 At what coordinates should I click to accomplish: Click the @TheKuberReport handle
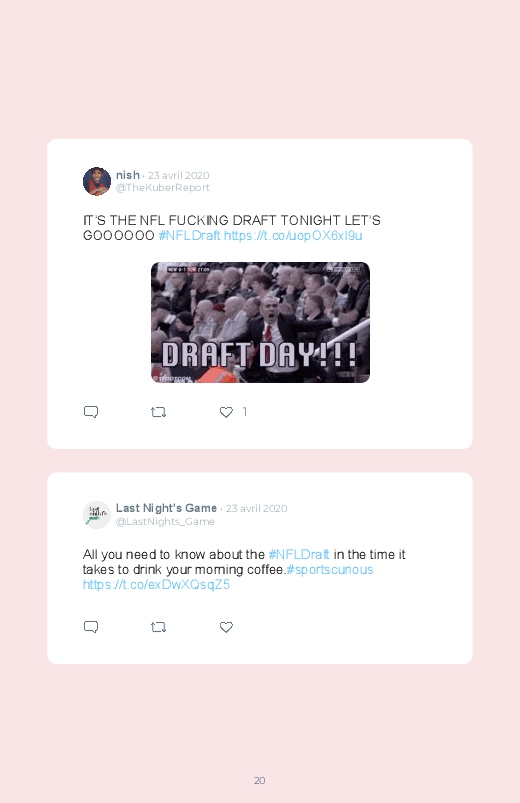pos(163,187)
